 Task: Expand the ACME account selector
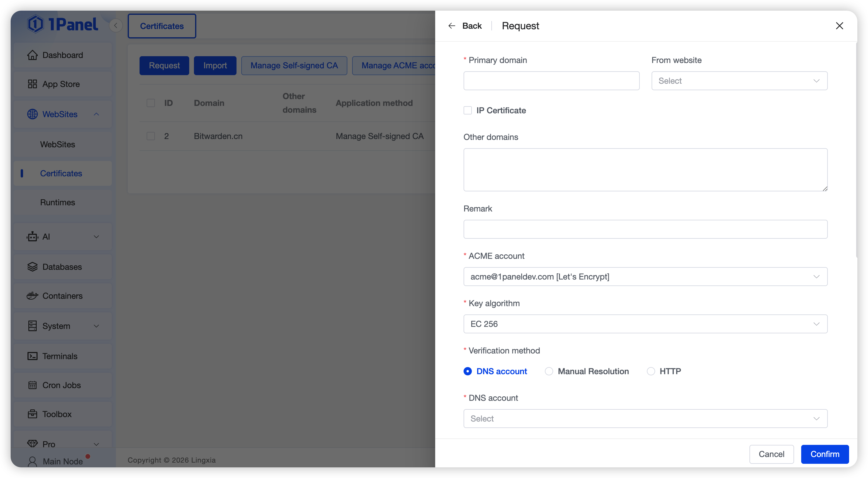pos(645,276)
